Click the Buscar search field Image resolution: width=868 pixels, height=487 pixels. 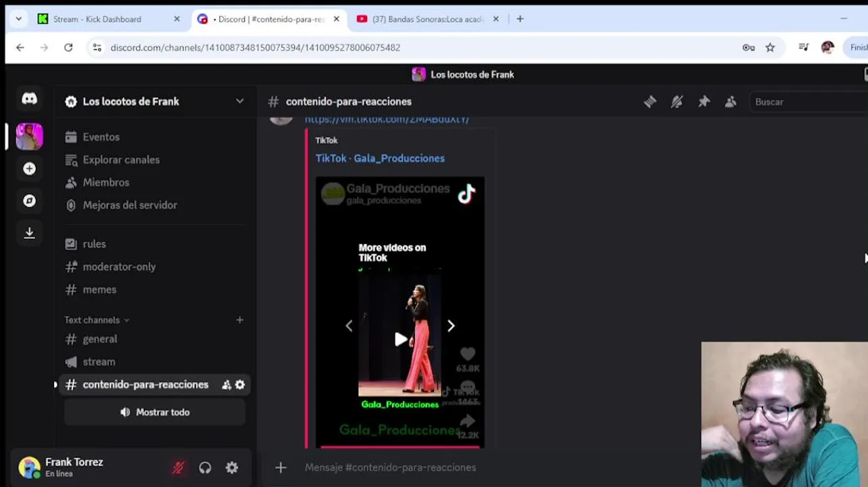tap(808, 101)
